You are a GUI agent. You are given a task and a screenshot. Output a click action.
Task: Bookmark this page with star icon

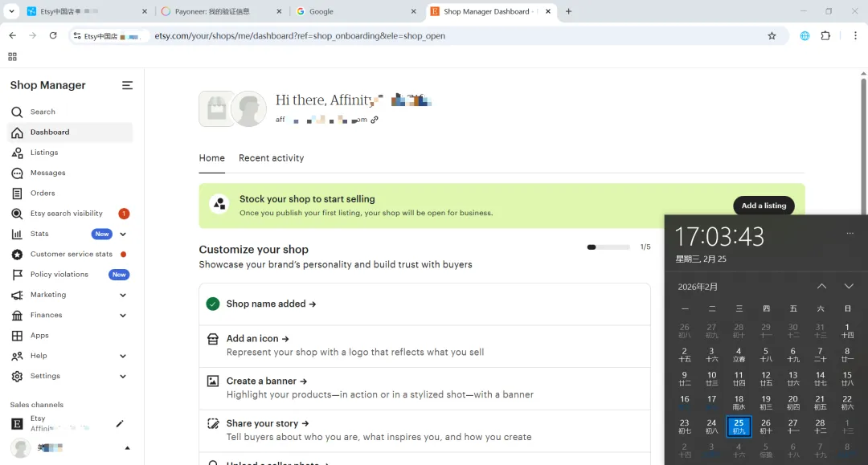(772, 36)
